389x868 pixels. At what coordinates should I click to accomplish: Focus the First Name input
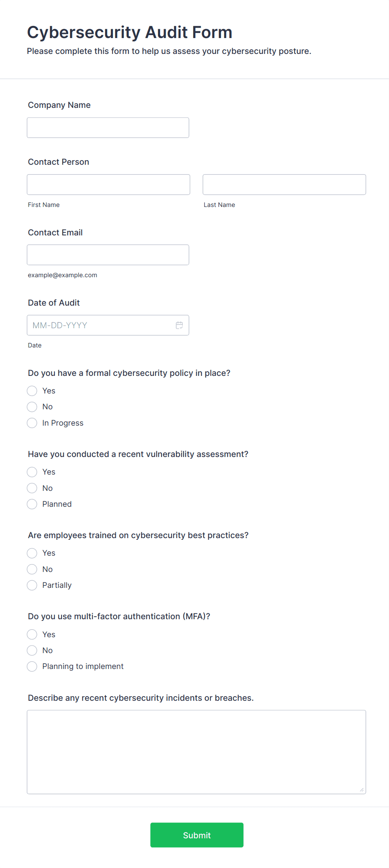click(x=108, y=184)
